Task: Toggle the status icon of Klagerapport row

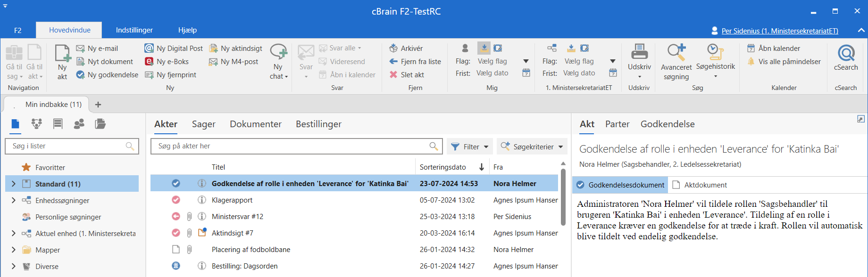Action: [176, 200]
